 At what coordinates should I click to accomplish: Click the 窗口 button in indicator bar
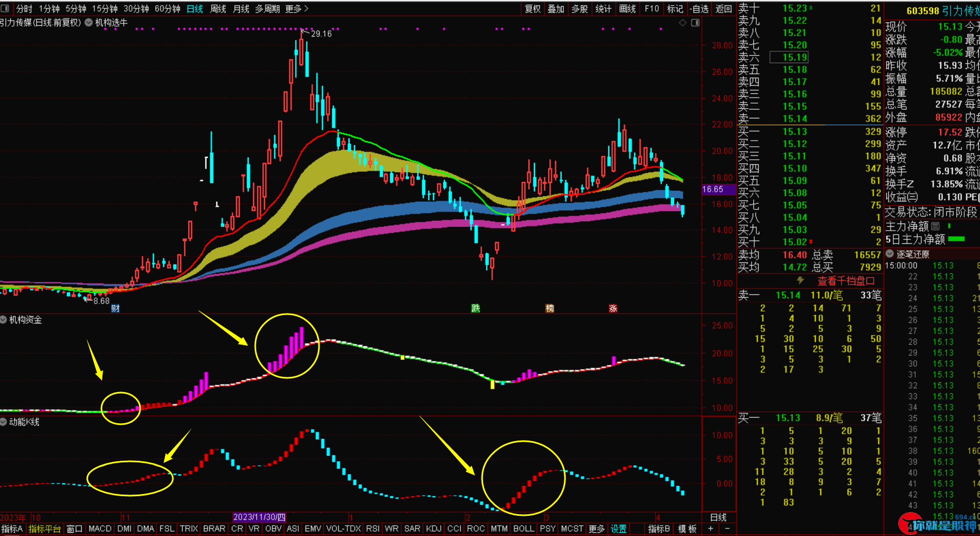[x=75, y=528]
